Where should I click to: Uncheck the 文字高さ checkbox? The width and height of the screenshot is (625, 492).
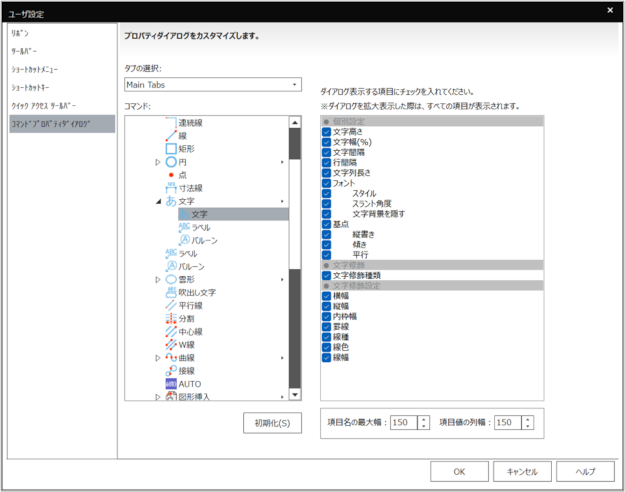point(326,132)
